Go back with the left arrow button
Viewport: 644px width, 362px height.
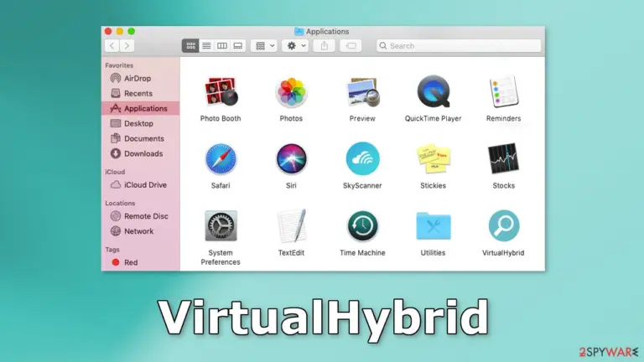[112, 45]
